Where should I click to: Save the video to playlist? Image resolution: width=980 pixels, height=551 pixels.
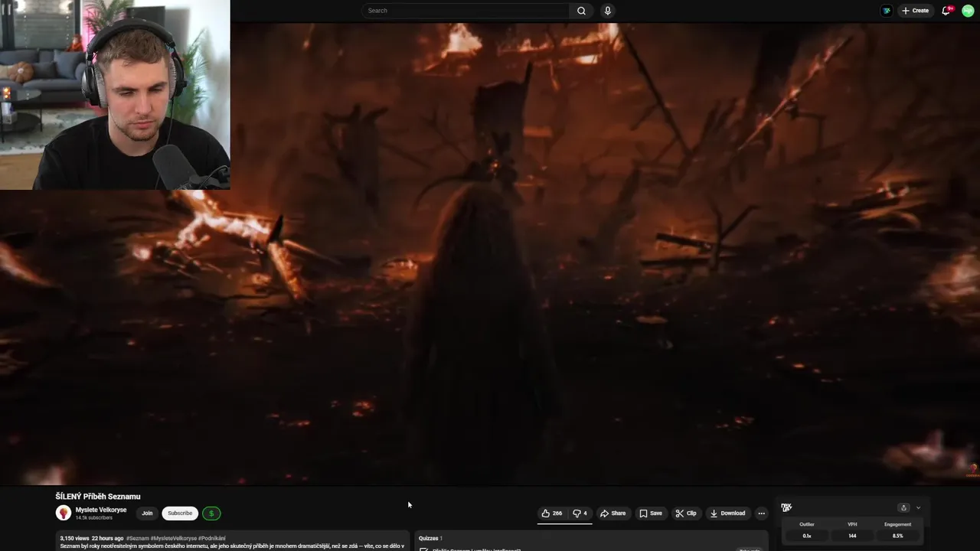click(651, 514)
